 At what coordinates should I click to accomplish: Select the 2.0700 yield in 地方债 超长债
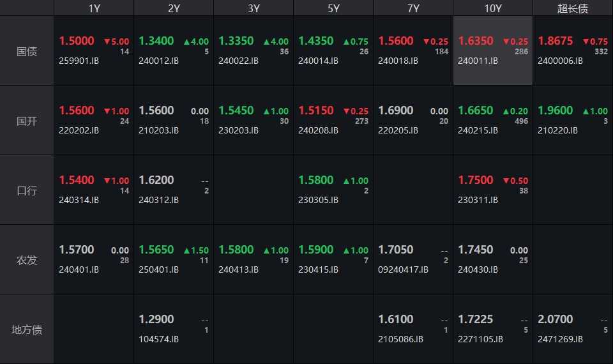click(556, 319)
